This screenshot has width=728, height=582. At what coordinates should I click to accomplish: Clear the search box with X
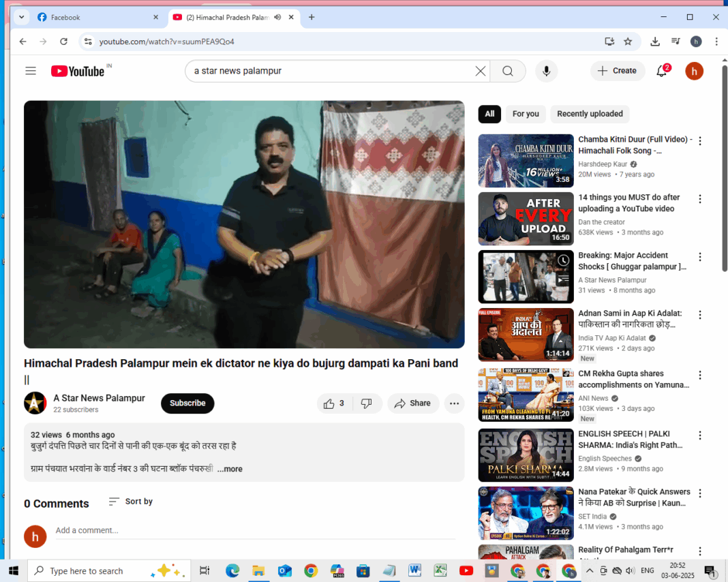(x=481, y=71)
